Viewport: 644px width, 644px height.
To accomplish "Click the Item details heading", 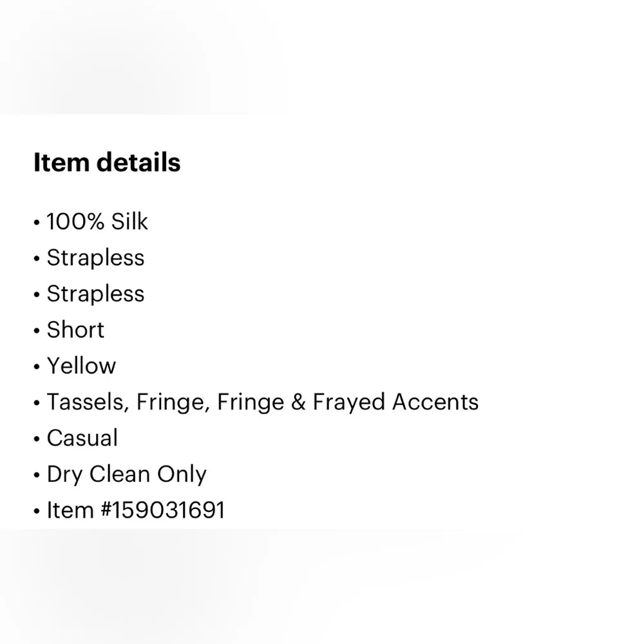I will pyautogui.click(x=107, y=162).
